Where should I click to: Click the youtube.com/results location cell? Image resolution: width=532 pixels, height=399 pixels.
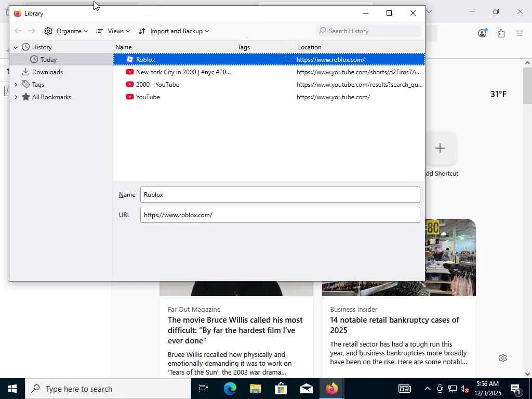(x=360, y=85)
